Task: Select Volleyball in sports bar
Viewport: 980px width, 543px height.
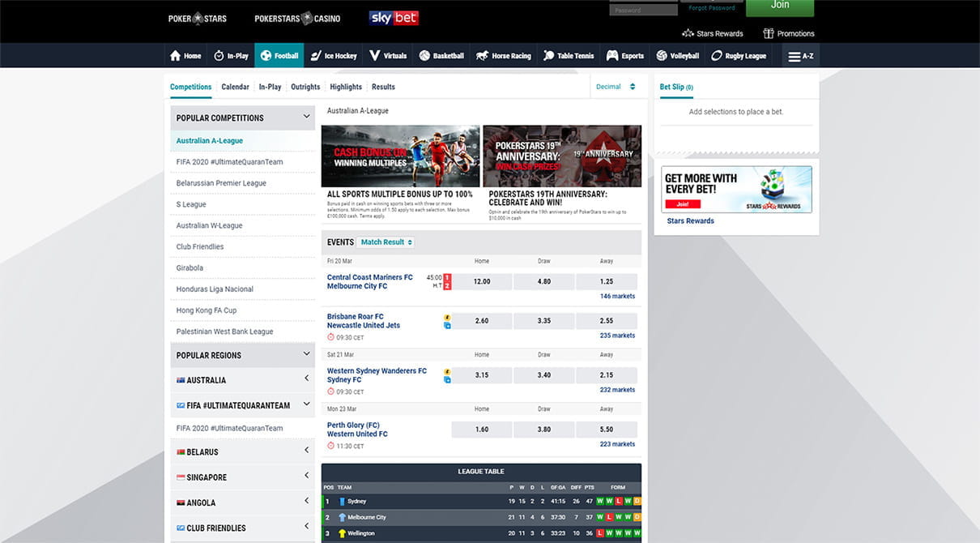Action: pos(678,56)
